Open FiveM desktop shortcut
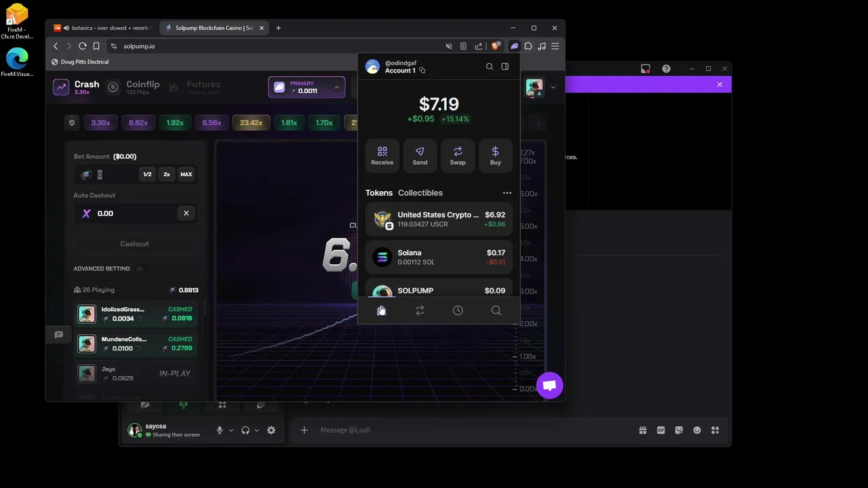 click(17, 20)
